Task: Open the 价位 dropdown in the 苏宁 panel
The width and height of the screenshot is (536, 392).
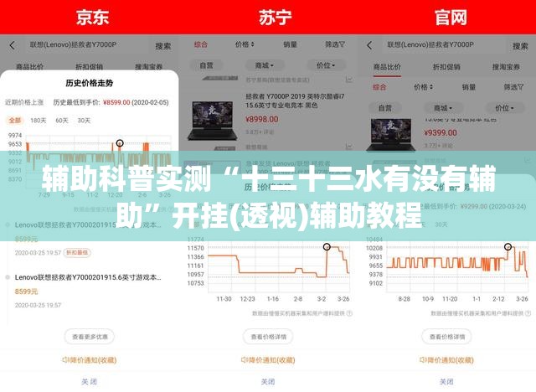Action: (326, 65)
